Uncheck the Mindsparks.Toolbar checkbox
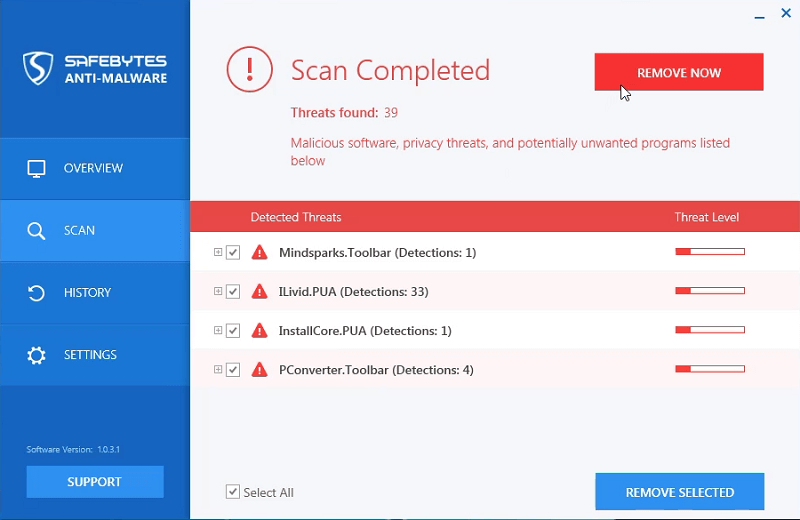The image size is (800, 520). (233, 252)
